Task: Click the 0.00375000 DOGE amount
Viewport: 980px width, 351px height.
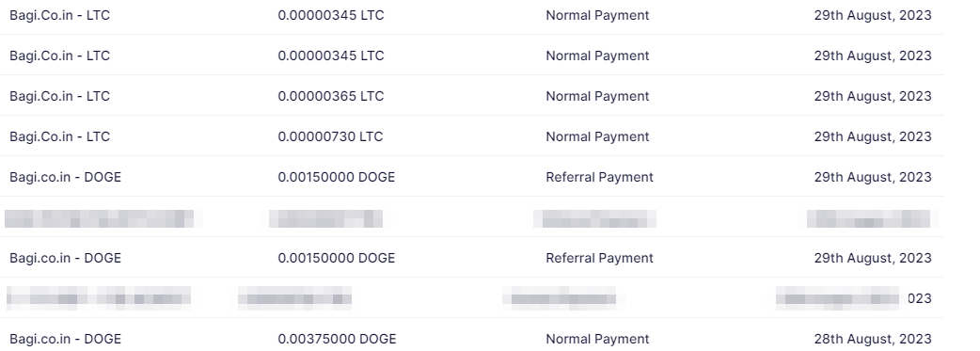Action: click(337, 339)
